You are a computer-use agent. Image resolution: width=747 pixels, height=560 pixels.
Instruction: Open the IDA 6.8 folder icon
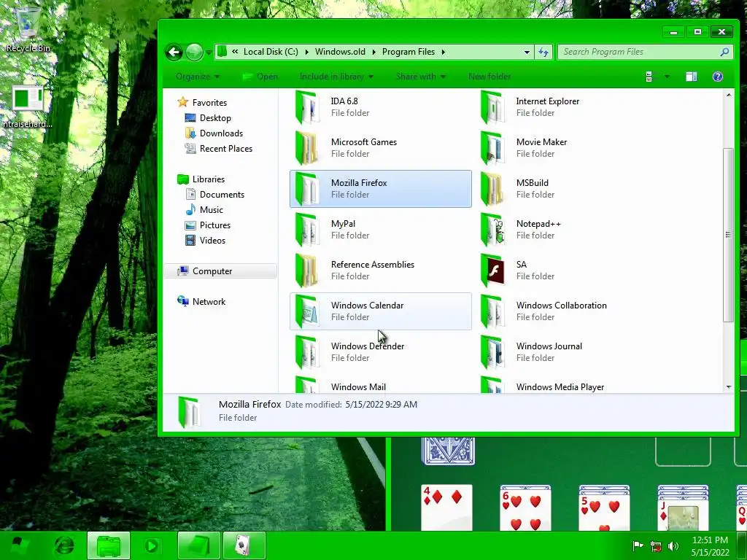[x=307, y=107]
